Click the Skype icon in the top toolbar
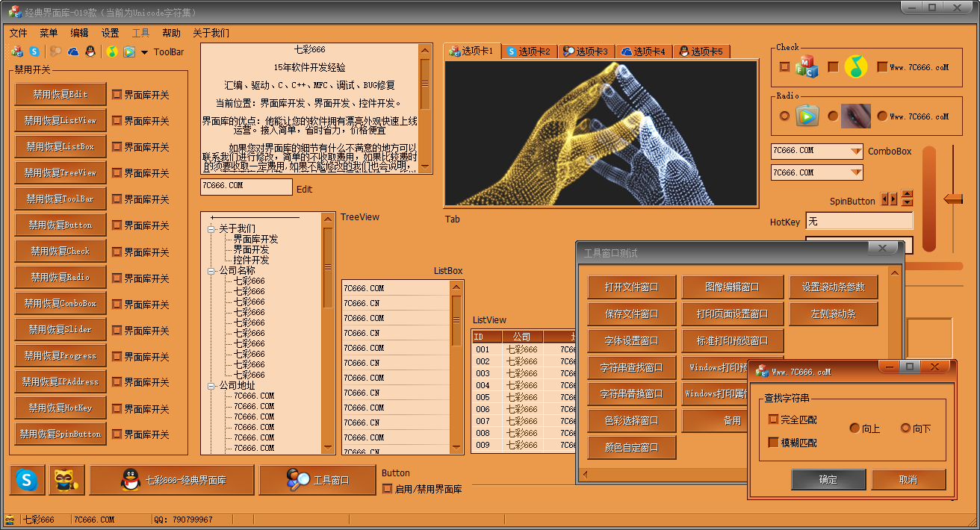Viewport: 980px width, 530px height. [x=34, y=52]
